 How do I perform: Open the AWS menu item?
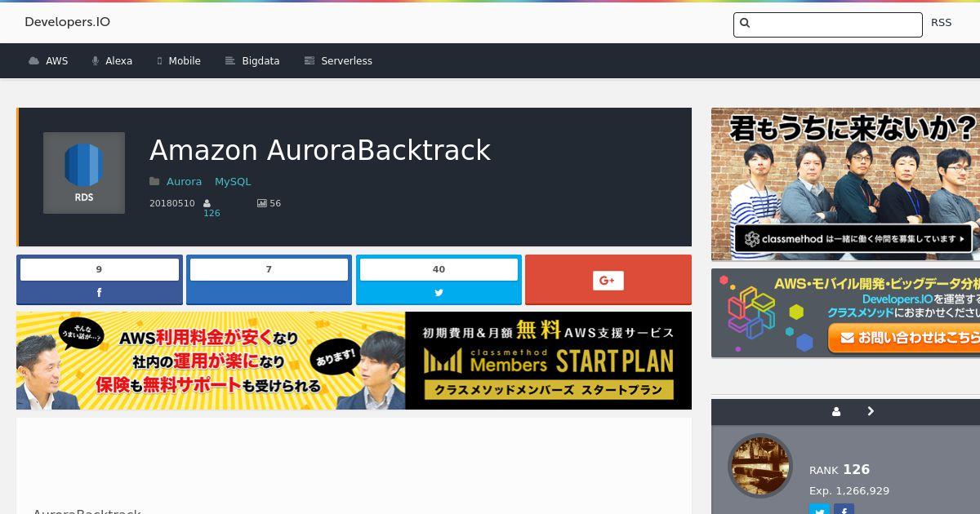coord(48,61)
